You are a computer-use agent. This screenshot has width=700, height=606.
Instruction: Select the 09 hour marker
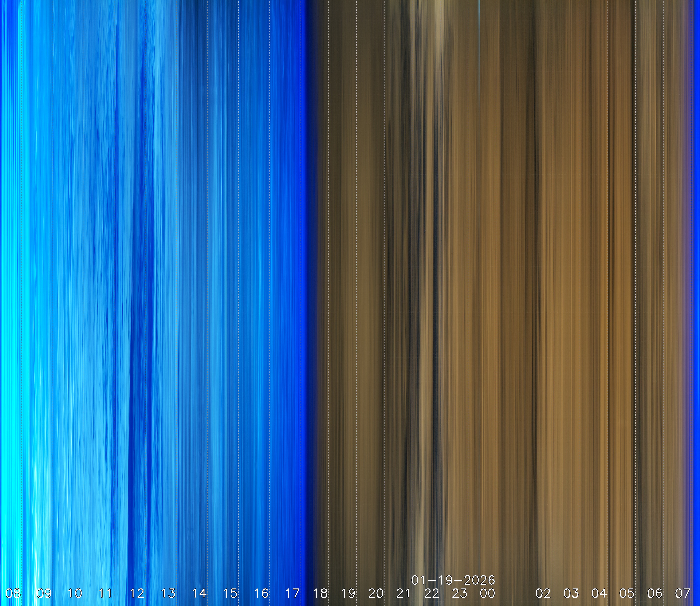44,593
